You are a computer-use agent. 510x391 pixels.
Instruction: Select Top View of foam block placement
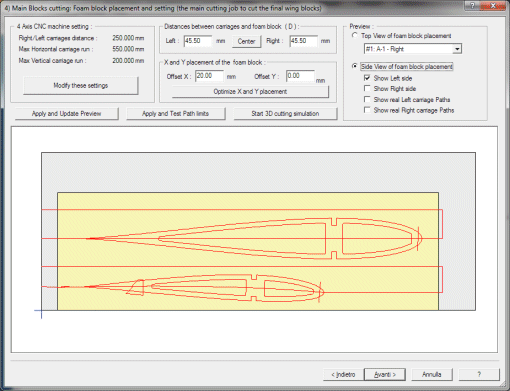(x=355, y=35)
